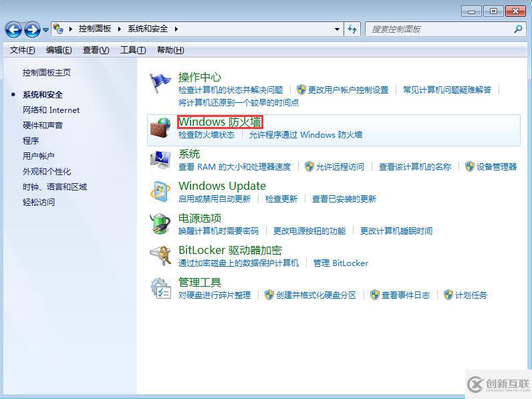Expand the arrow before 控制面板 breadcrumb
Viewport: 532px width, 399px height.
[71, 29]
